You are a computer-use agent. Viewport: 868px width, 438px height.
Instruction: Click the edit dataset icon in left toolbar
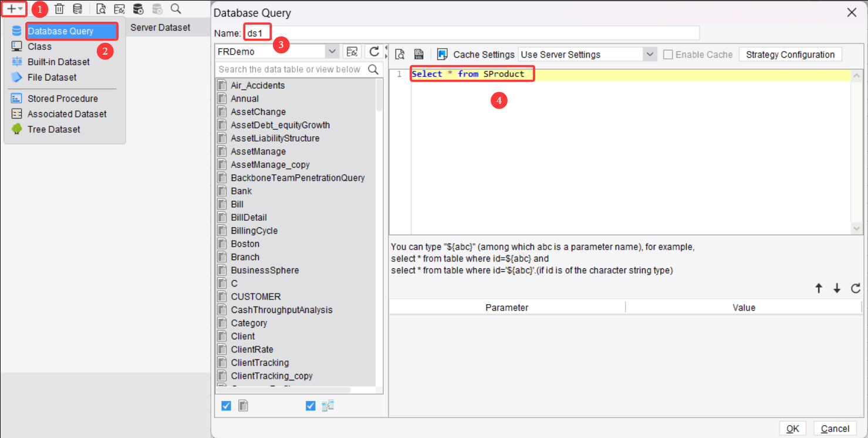(x=119, y=9)
